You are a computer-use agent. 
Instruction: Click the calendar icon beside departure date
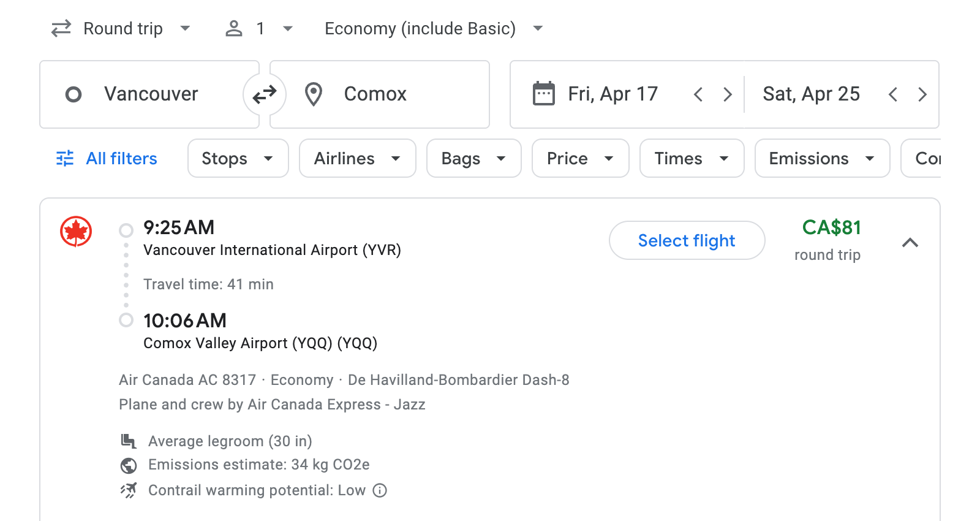click(x=543, y=93)
